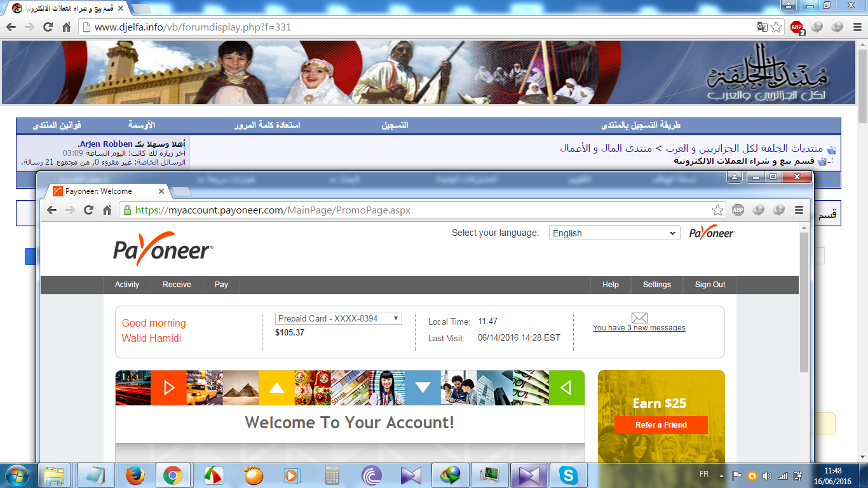Click the green left arrow tile
Viewport: 868px width, 488px height.
click(567, 388)
